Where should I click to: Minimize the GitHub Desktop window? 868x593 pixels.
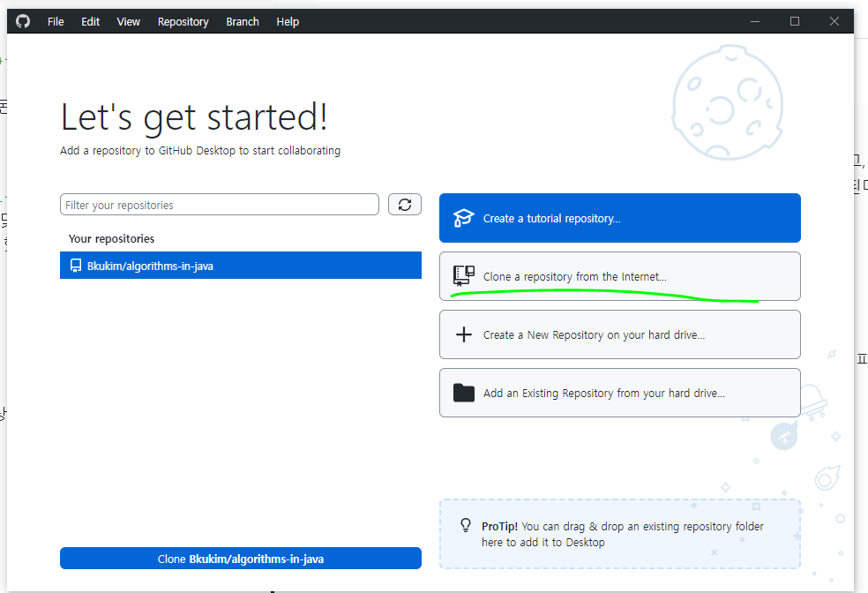[755, 21]
